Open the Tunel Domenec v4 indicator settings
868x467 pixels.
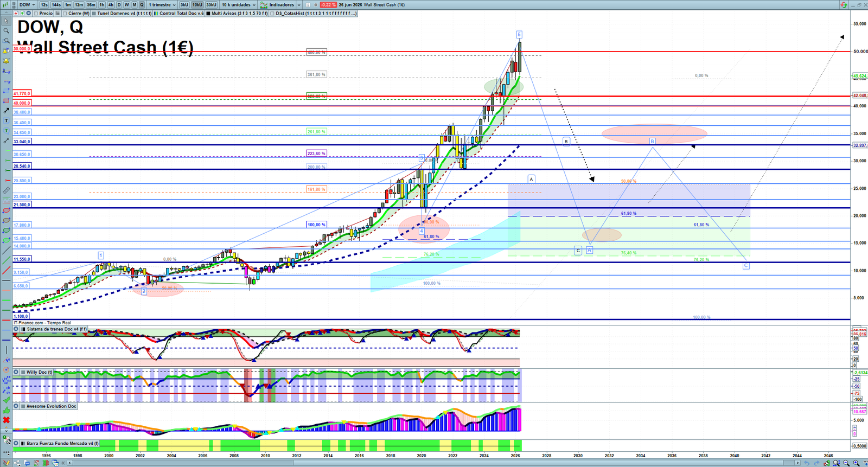[x=124, y=13]
